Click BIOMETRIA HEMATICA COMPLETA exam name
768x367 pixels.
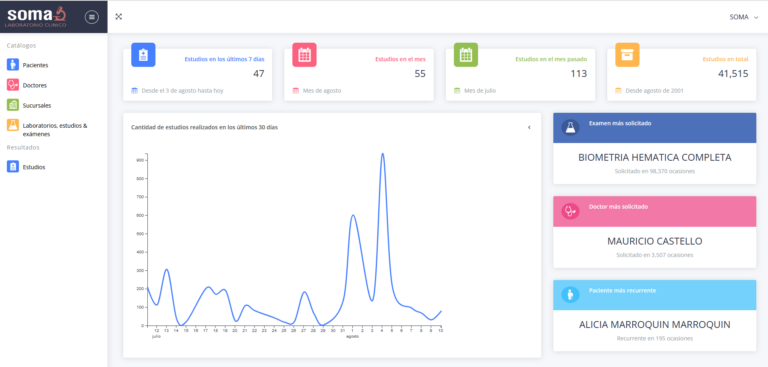(x=654, y=158)
